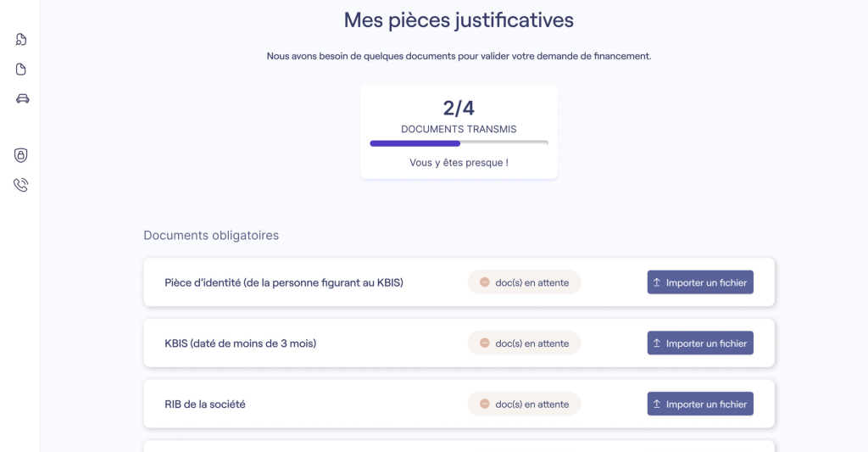Click upload arrow icon for RIB row
Viewport: 868px width, 452px height.
tap(657, 405)
